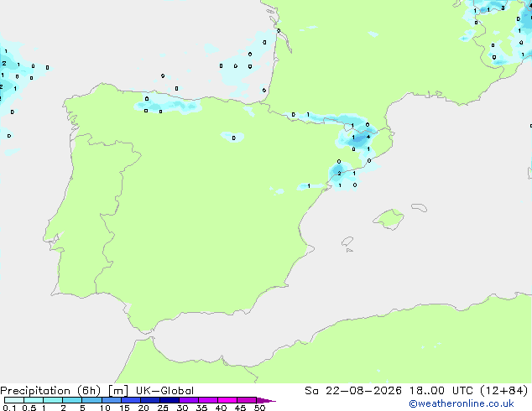
Task: Click the '15' legend tick value
Action: pos(124,408)
